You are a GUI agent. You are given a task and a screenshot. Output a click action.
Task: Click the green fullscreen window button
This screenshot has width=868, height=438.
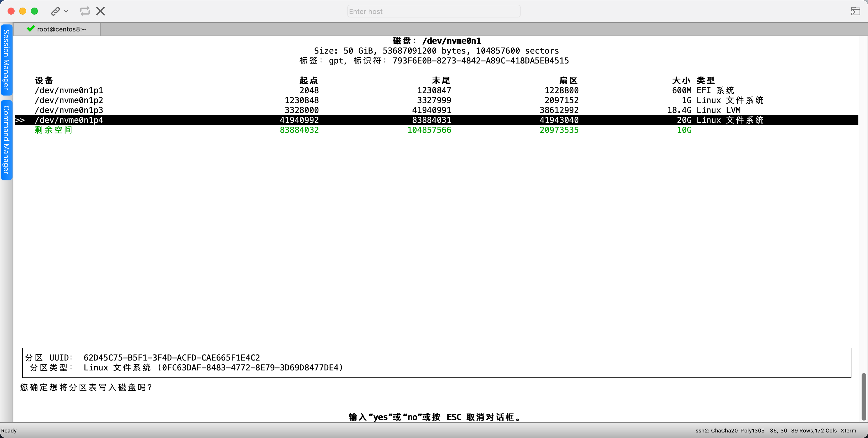(34, 11)
